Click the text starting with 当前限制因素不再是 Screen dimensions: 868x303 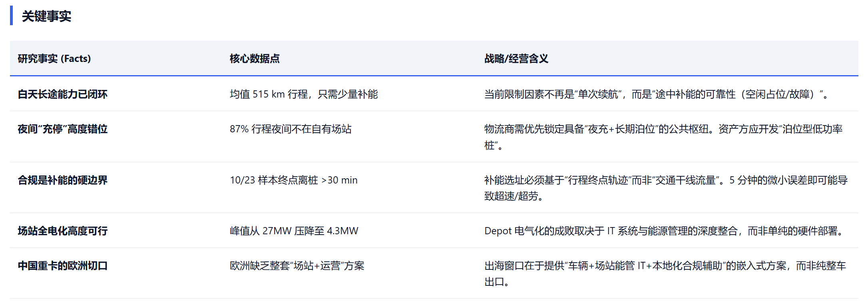click(655, 94)
